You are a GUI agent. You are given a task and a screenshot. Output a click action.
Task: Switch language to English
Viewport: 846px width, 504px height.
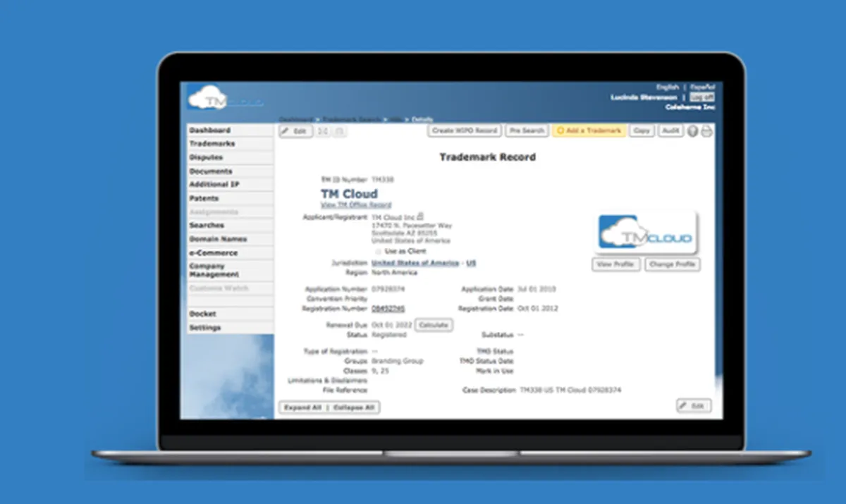click(668, 87)
